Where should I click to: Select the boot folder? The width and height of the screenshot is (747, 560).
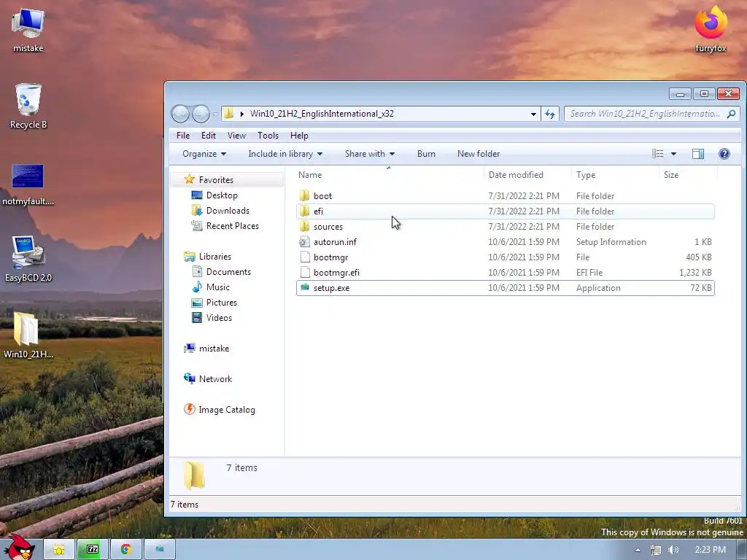(505, 195)
